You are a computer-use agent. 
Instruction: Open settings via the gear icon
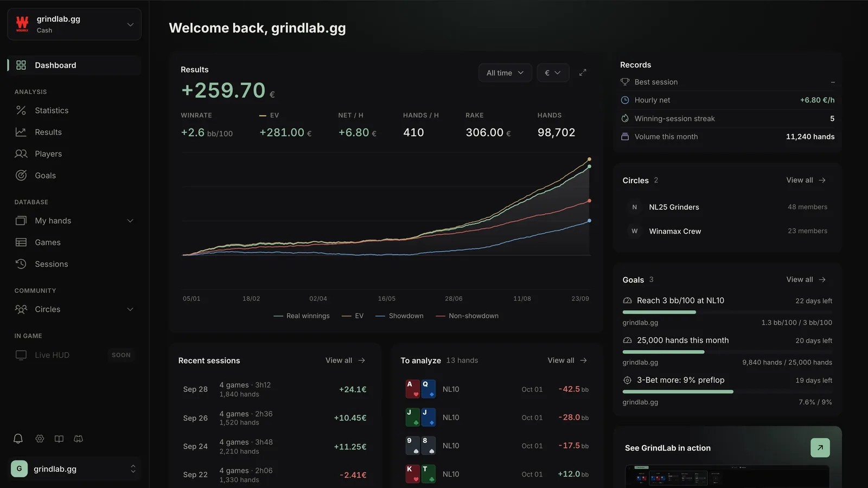click(x=40, y=439)
